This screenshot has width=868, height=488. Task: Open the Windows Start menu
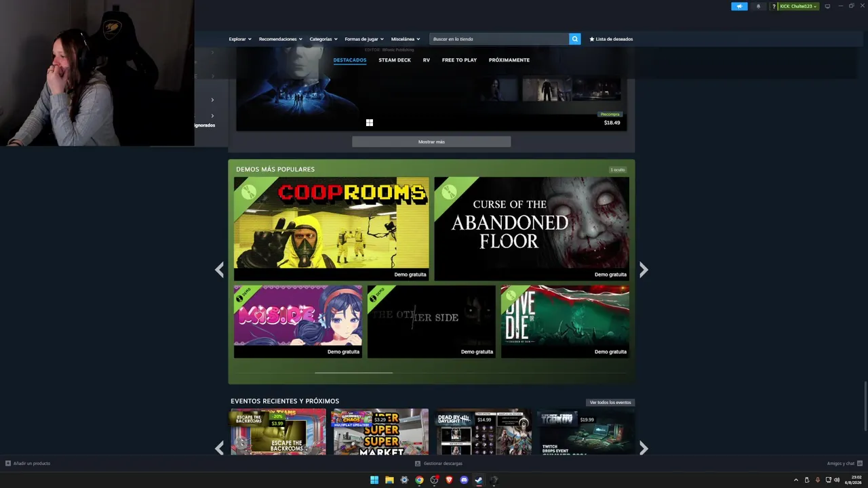(x=374, y=480)
